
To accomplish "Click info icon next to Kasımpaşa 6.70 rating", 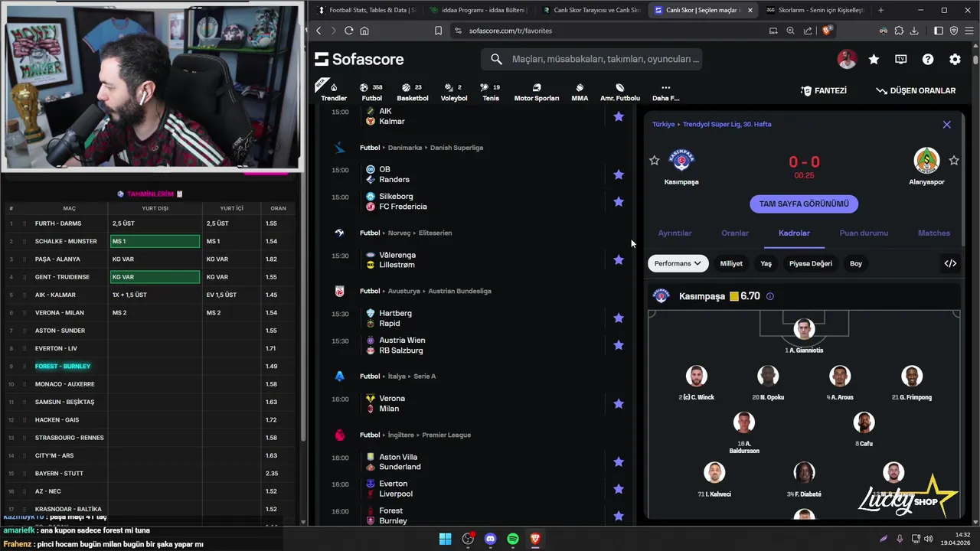I will (770, 296).
